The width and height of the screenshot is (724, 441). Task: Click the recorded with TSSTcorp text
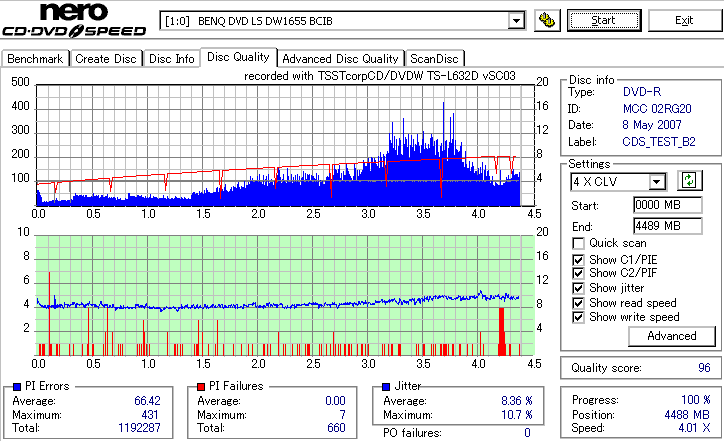(x=380, y=76)
